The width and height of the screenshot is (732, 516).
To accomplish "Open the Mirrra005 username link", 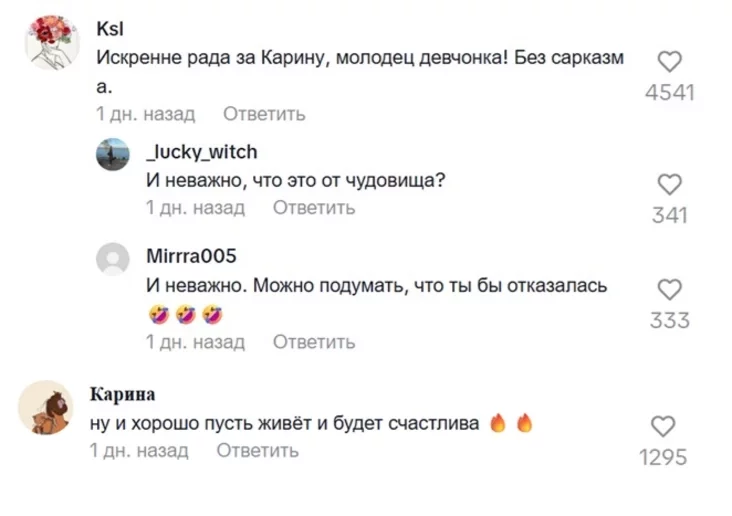I will (x=191, y=256).
